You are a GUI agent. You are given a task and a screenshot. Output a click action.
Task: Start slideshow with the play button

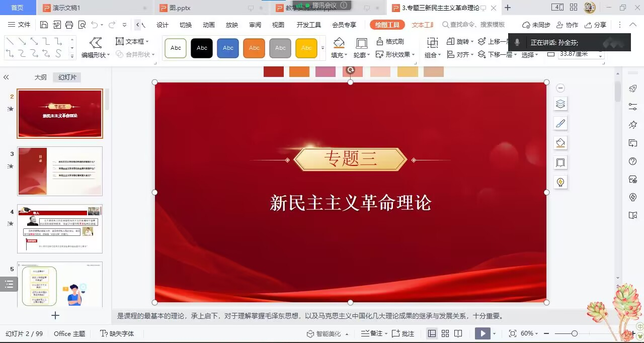[482, 333]
